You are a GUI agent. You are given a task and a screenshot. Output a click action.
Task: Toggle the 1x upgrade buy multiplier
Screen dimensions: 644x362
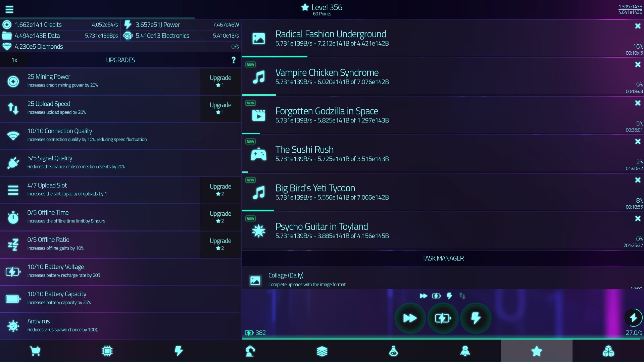click(14, 60)
